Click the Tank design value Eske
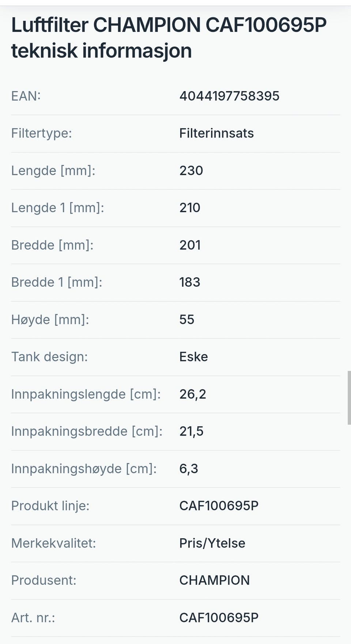 (193, 357)
